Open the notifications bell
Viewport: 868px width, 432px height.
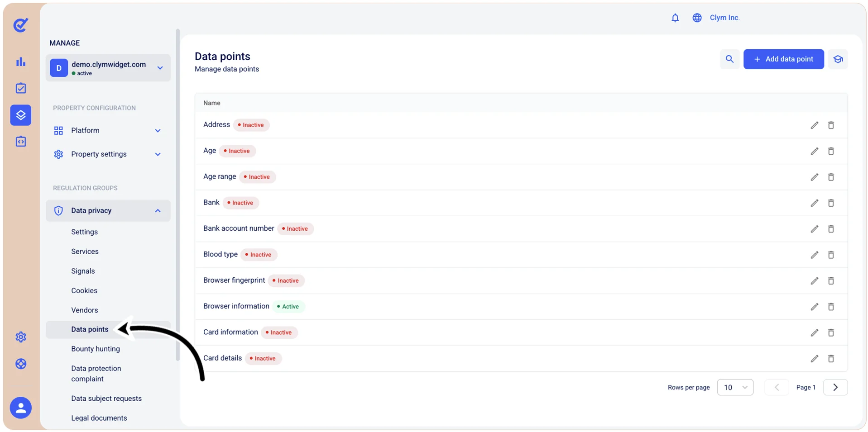point(675,18)
